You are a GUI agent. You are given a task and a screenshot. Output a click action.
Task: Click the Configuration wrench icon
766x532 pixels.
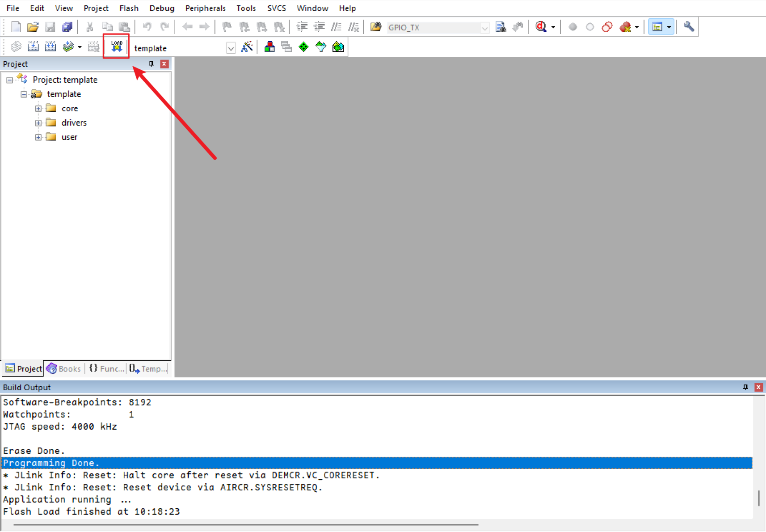pos(688,27)
